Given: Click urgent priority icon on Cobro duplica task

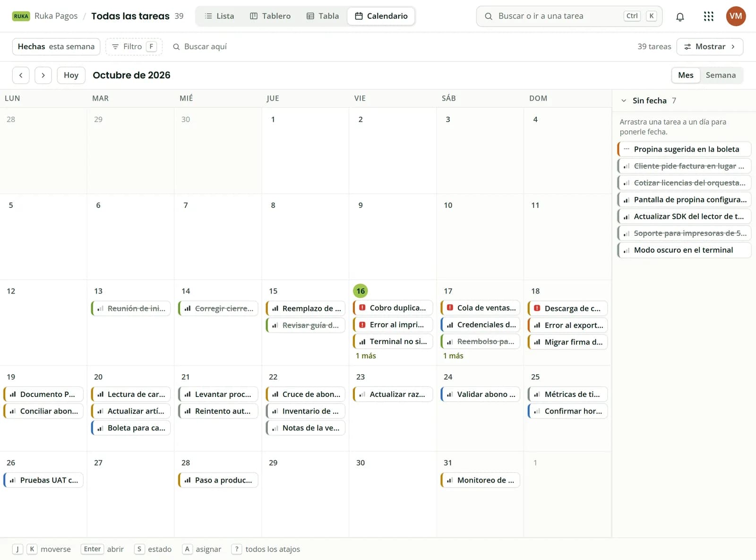Looking at the screenshot, I should point(362,308).
